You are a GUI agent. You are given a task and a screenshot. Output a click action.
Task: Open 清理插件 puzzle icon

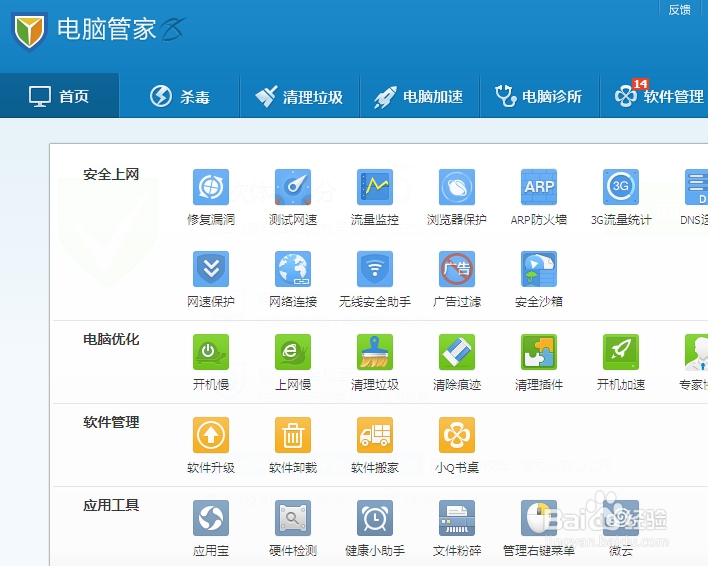539,352
